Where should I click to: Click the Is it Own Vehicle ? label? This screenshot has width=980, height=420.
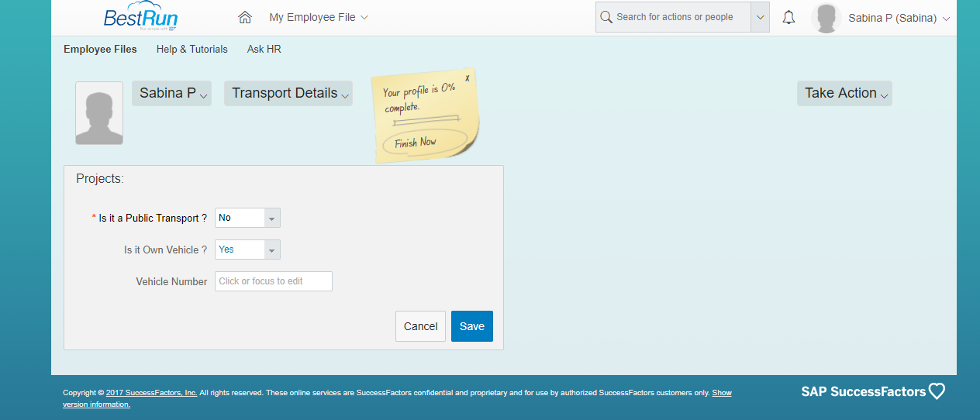click(x=166, y=250)
